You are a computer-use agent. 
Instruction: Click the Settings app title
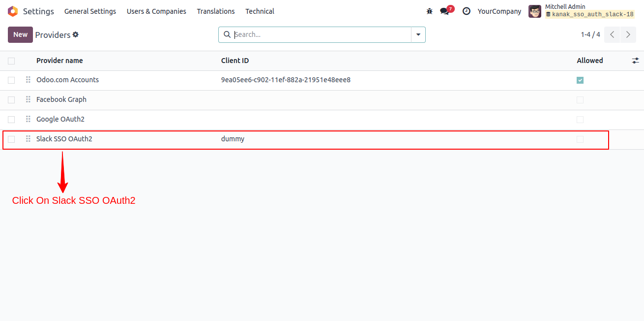coord(38,11)
